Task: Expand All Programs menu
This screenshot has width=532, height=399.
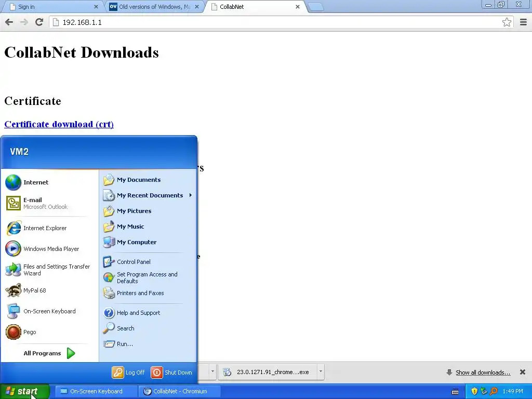Action: pyautogui.click(x=50, y=353)
